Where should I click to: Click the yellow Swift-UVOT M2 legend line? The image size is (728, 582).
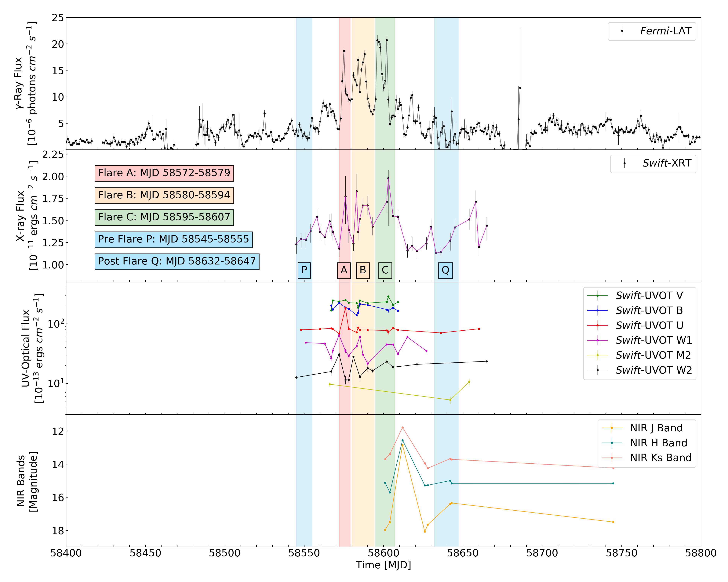click(597, 355)
